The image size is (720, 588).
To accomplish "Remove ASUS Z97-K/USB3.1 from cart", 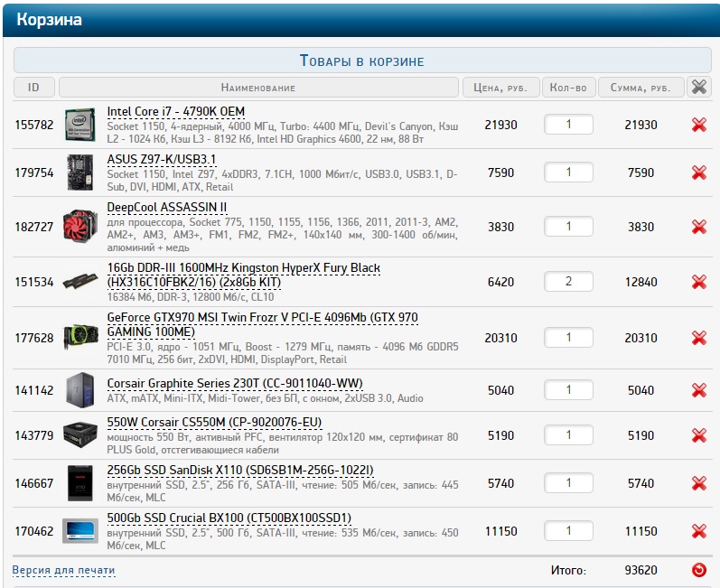I will (699, 173).
